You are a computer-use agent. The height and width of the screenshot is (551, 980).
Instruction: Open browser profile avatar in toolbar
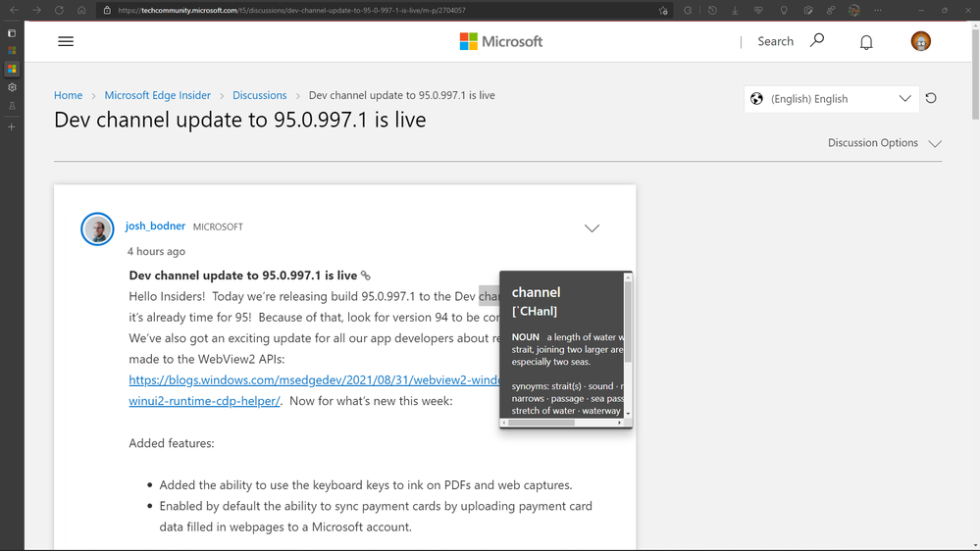click(854, 10)
